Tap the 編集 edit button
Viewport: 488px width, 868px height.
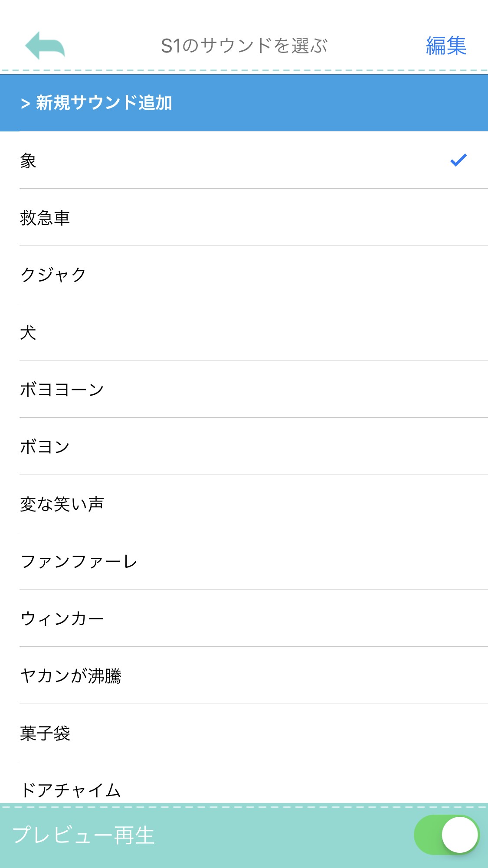(x=445, y=46)
